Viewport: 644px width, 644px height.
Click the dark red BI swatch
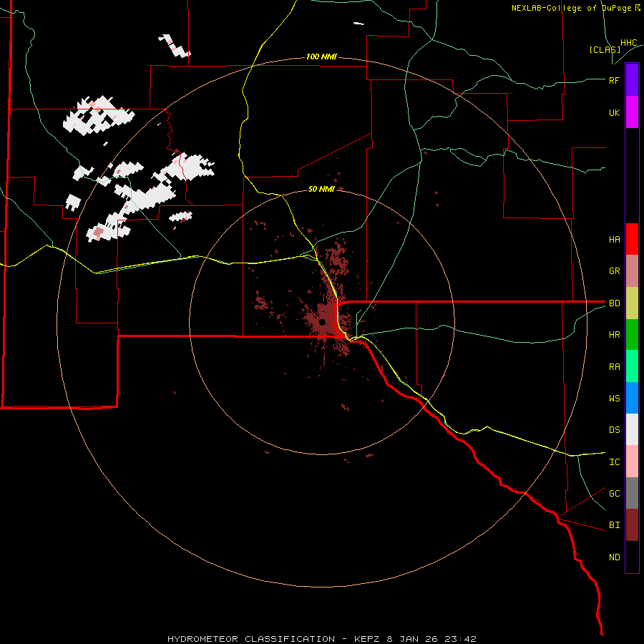pos(632,525)
